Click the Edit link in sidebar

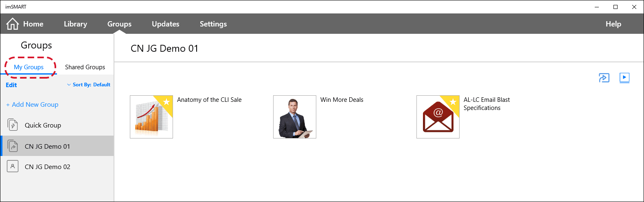pyautogui.click(x=11, y=85)
